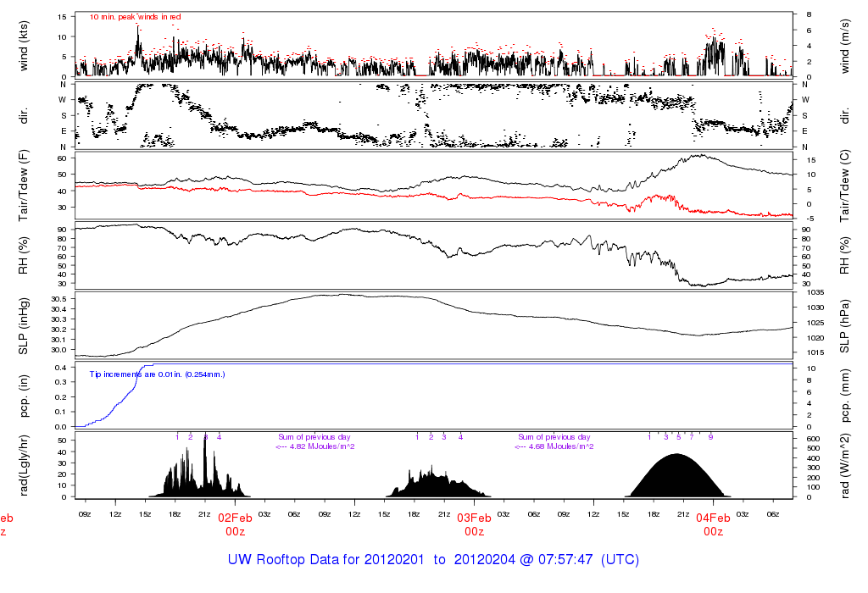Screen dimensions: 868x593
Task: Click the '600' W/m^2 tick label
Action: pos(813,439)
